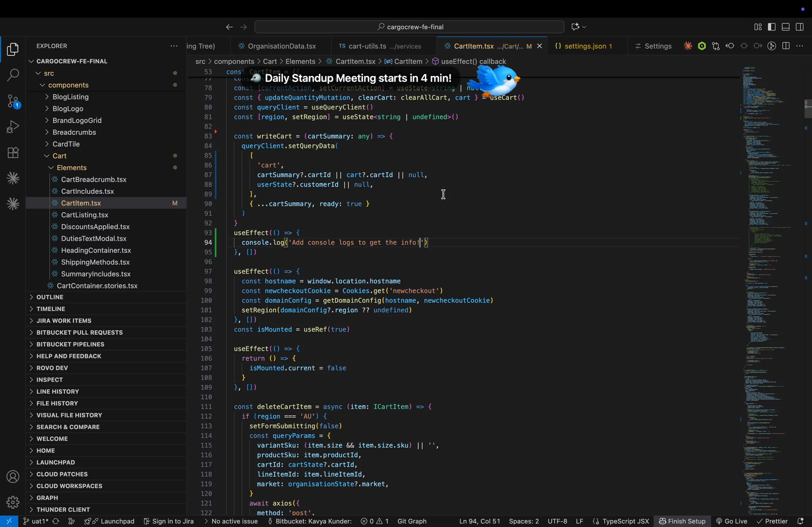
Task: Click the Go Live broadcast button
Action: (x=732, y=521)
